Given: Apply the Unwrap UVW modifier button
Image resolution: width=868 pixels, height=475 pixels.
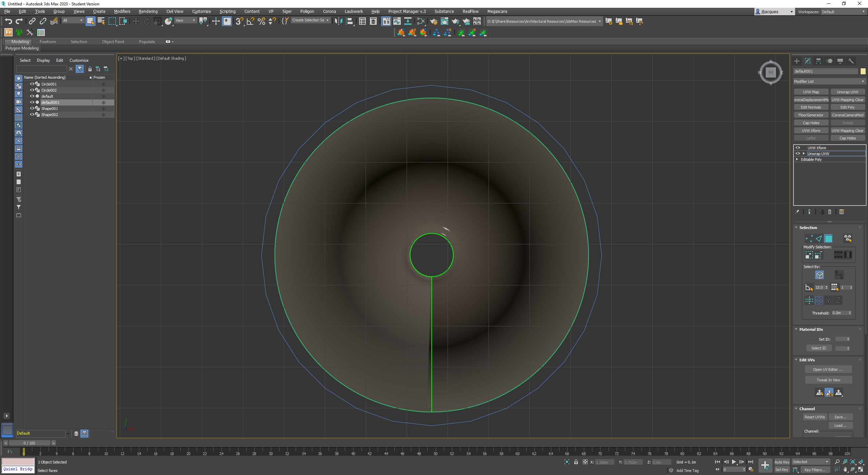Looking at the screenshot, I should point(847,92).
